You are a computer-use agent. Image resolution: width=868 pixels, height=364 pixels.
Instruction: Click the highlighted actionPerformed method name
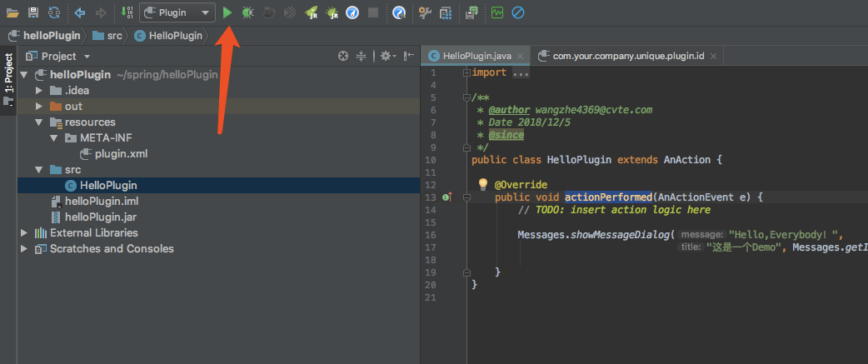[x=608, y=197]
